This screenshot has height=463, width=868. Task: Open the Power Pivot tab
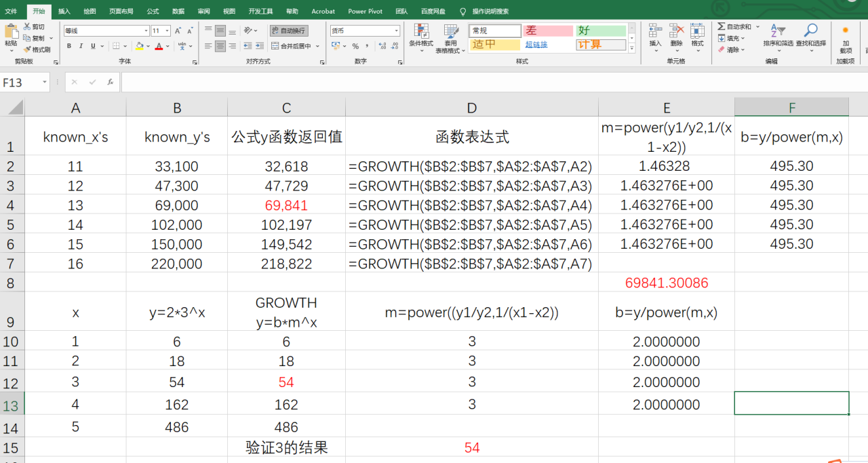coord(366,12)
